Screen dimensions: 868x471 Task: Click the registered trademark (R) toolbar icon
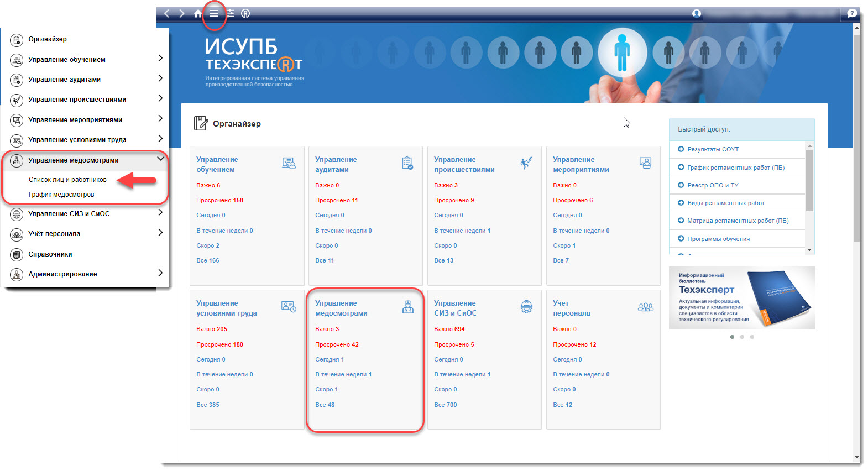(245, 13)
